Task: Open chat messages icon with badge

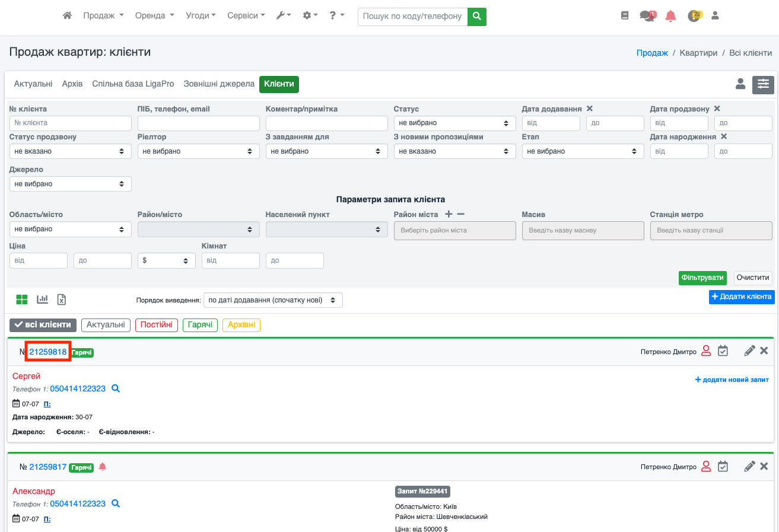Action: click(647, 16)
